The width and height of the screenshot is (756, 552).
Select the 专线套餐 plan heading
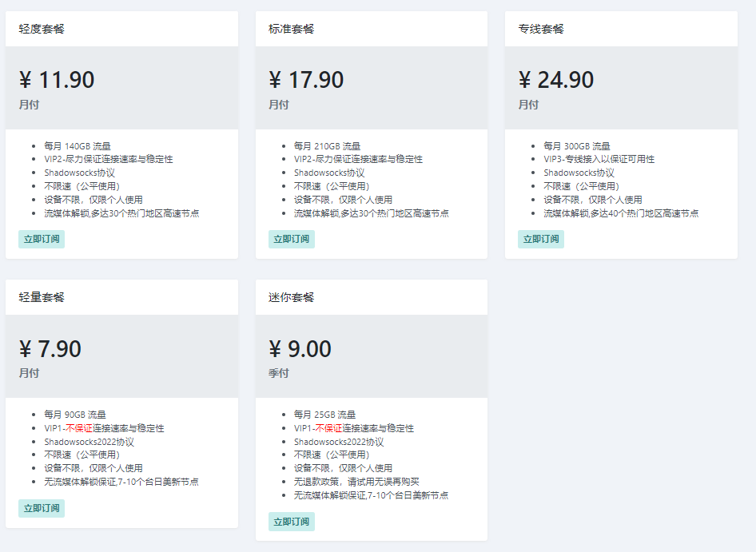(541, 29)
